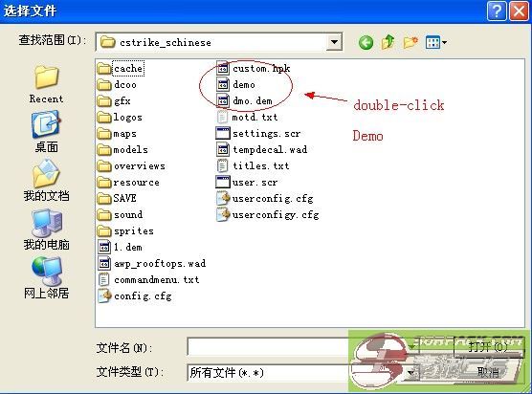
Task: Click the user.scr file name
Action: pos(255,183)
